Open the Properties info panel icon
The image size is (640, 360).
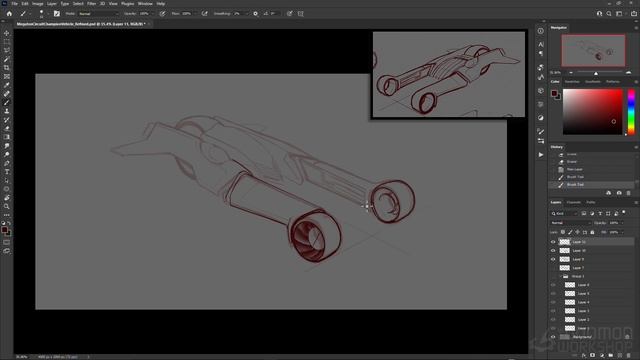(540, 31)
